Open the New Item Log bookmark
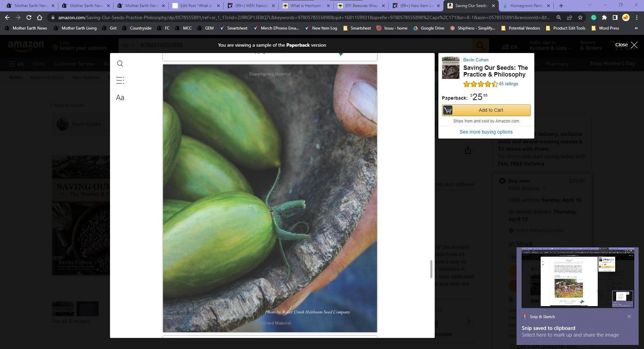644x349 pixels. (321, 28)
